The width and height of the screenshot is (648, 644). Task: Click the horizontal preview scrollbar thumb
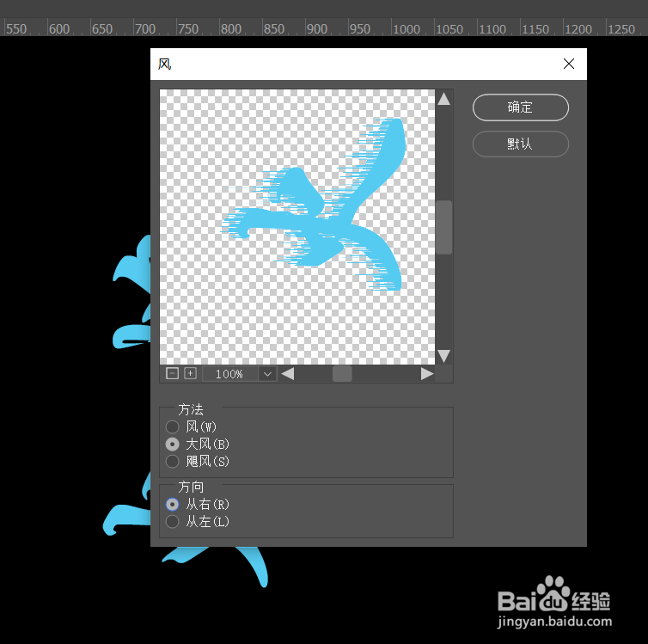pyautogui.click(x=342, y=374)
